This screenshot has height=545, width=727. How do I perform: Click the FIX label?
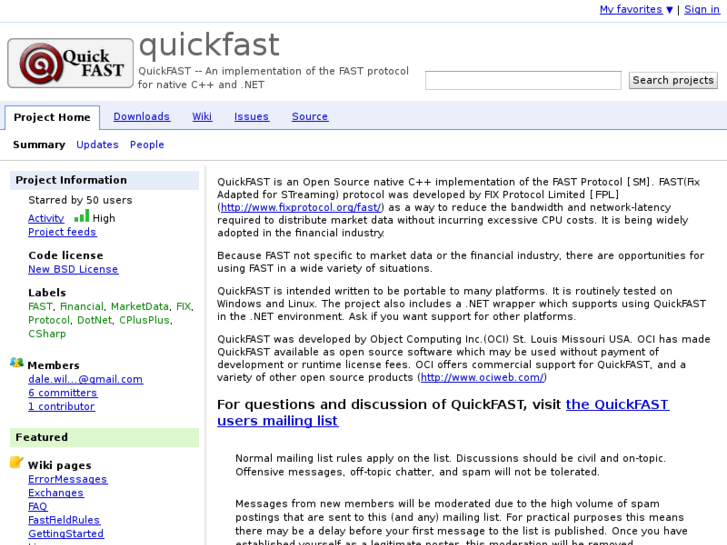pyautogui.click(x=184, y=307)
